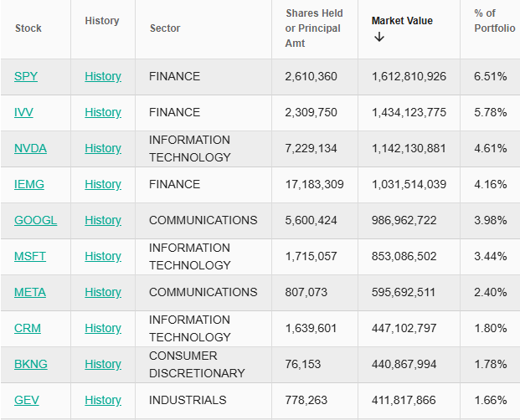Open the IVV ticker link
The width and height of the screenshot is (520, 420).
coord(23,112)
